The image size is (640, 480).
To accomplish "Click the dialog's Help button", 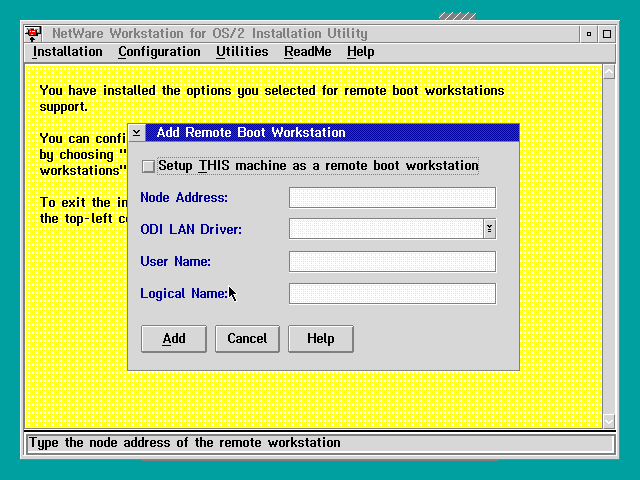I will [321, 339].
